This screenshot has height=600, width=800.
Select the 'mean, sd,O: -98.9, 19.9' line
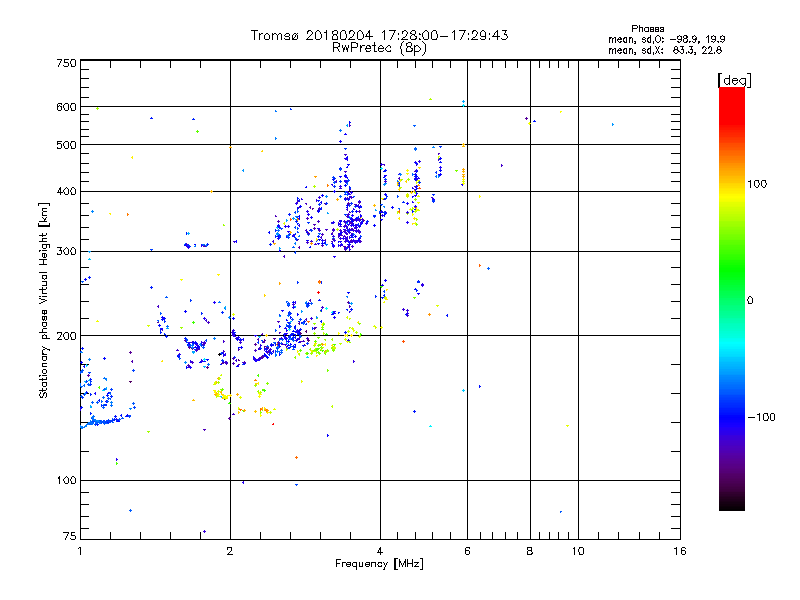tap(666, 39)
